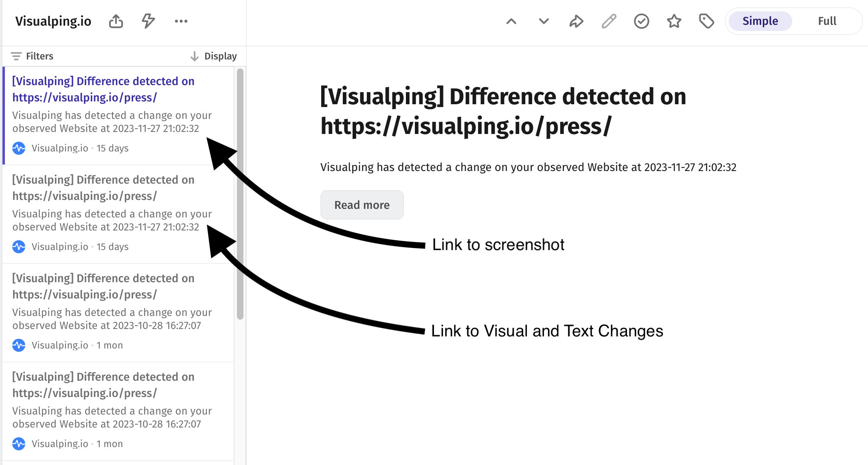Click the Visualping.io feed title
Screen dimensions: 868x465
click(53, 21)
